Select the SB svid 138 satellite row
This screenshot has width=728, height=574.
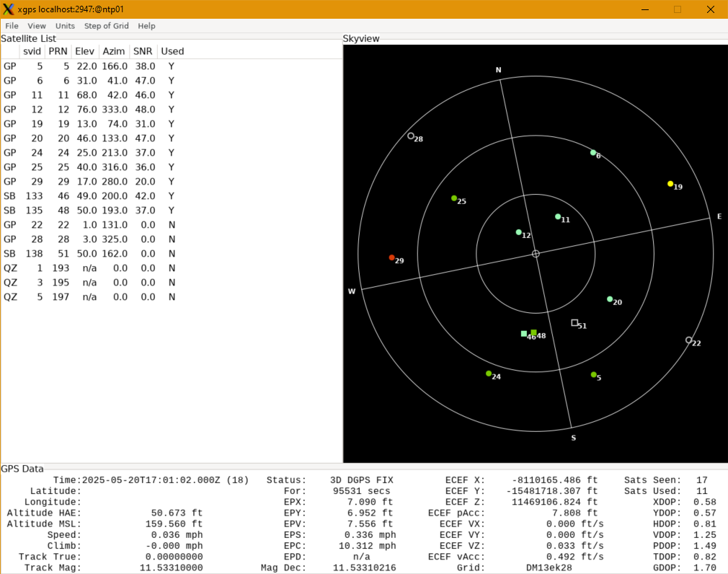(x=172, y=254)
